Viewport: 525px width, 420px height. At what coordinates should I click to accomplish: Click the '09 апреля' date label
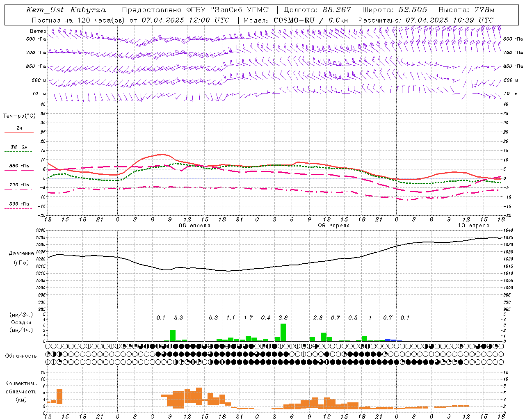click(x=334, y=226)
